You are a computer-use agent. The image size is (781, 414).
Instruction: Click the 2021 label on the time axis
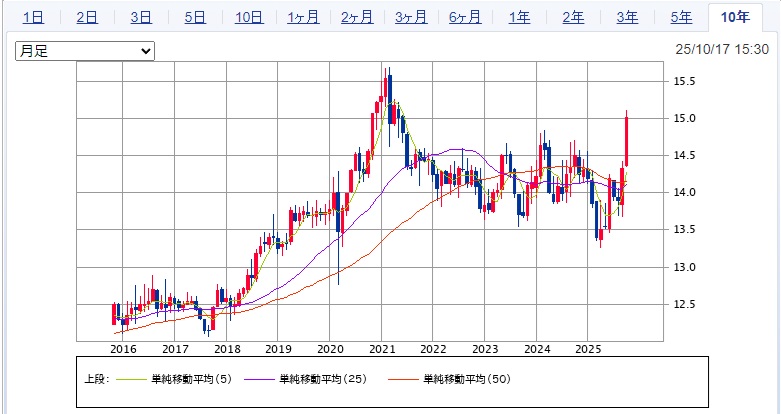tap(381, 349)
